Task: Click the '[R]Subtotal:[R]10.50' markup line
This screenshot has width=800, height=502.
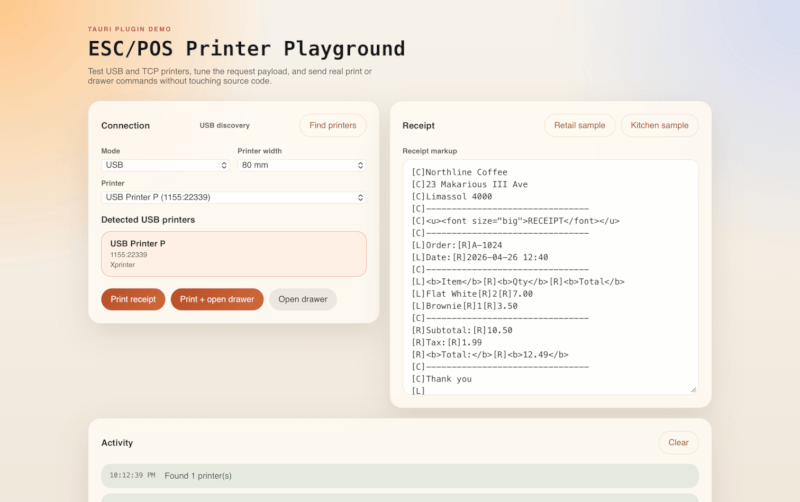Action: [462, 331]
